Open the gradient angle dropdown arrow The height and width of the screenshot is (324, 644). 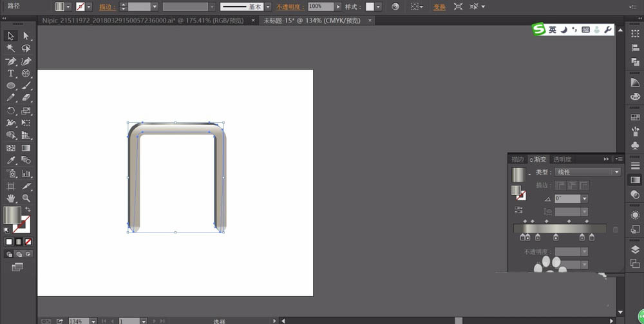pyautogui.click(x=585, y=199)
